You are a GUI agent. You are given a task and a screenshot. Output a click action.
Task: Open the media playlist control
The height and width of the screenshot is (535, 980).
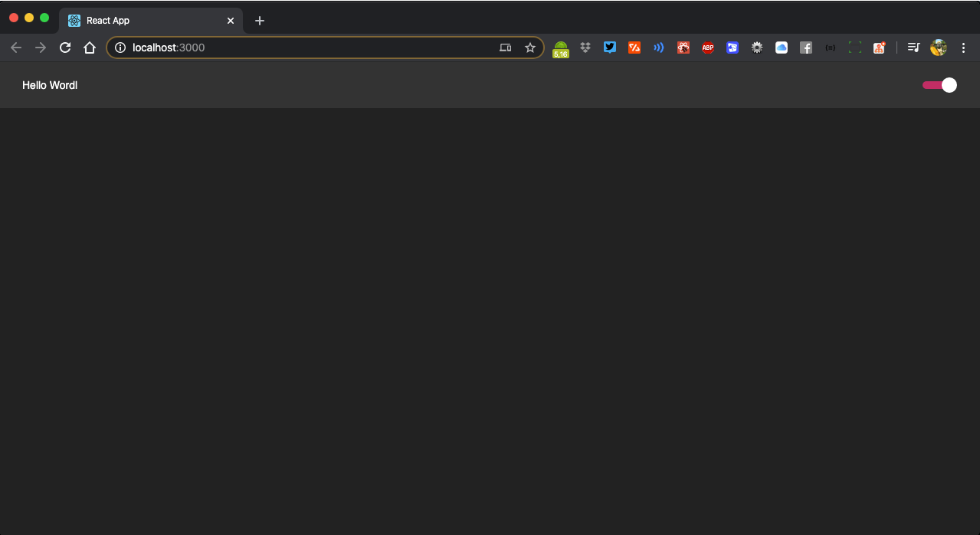pos(914,48)
